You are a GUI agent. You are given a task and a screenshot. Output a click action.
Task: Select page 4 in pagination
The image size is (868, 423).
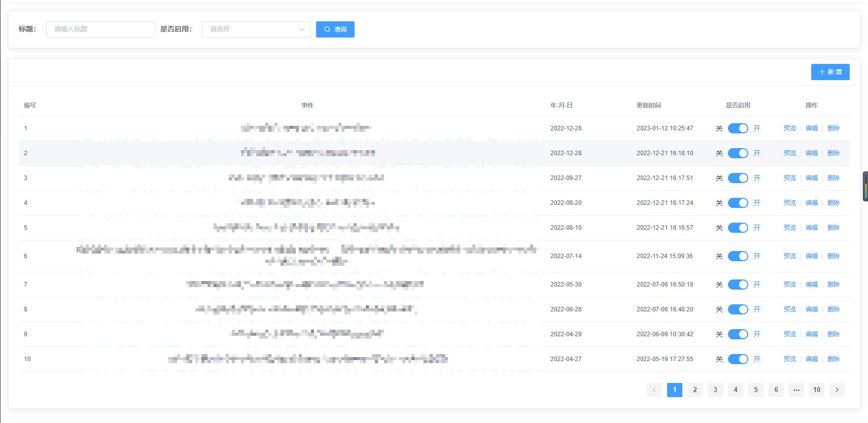point(736,390)
